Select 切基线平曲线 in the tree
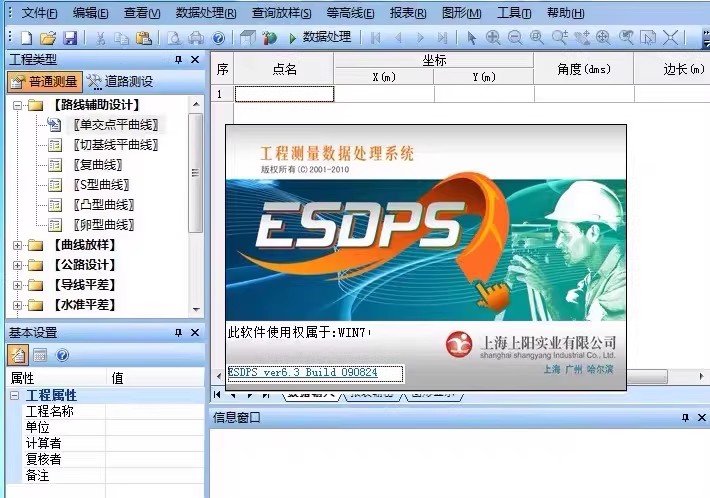Screen dimensions: 710x498 click(116, 145)
